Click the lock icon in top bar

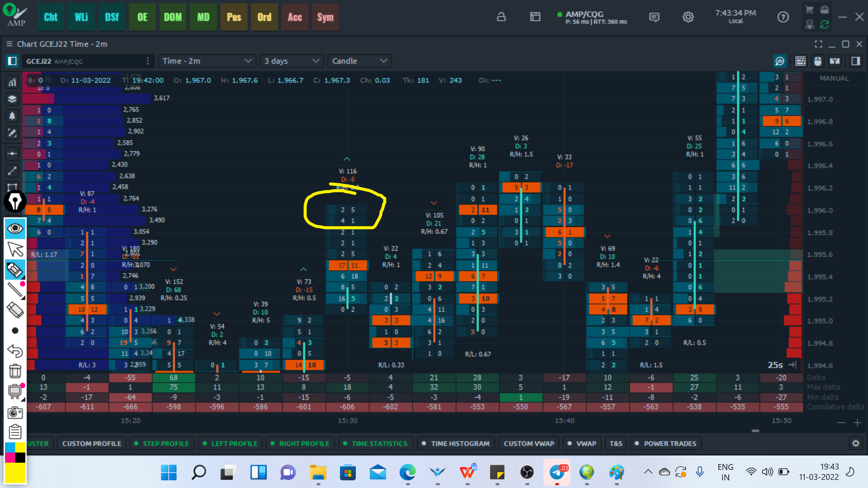click(x=501, y=17)
